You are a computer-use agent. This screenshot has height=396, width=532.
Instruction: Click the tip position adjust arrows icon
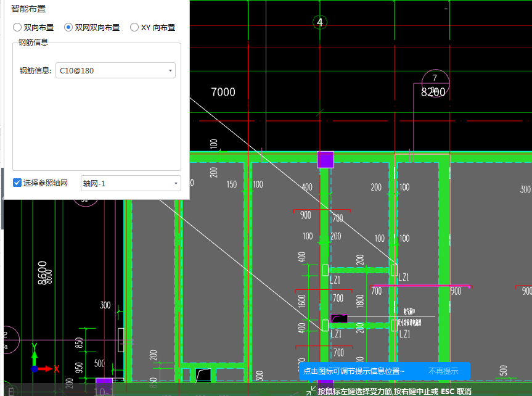click(x=311, y=391)
